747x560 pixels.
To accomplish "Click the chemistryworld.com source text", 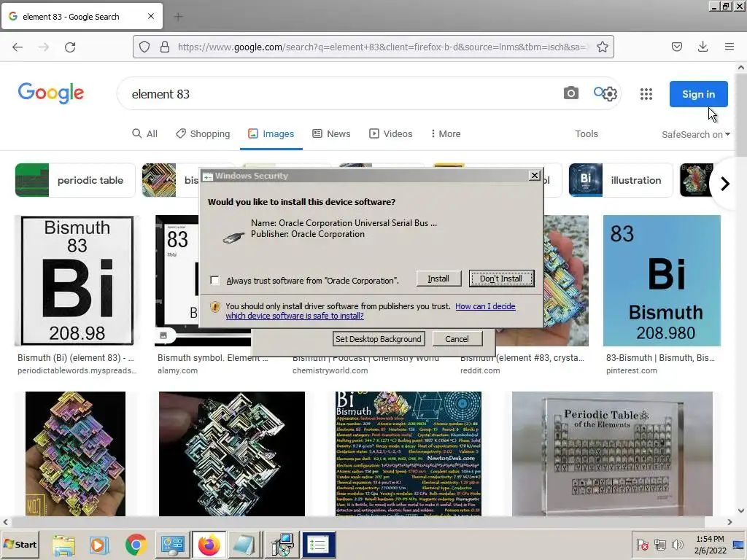I will tap(330, 370).
